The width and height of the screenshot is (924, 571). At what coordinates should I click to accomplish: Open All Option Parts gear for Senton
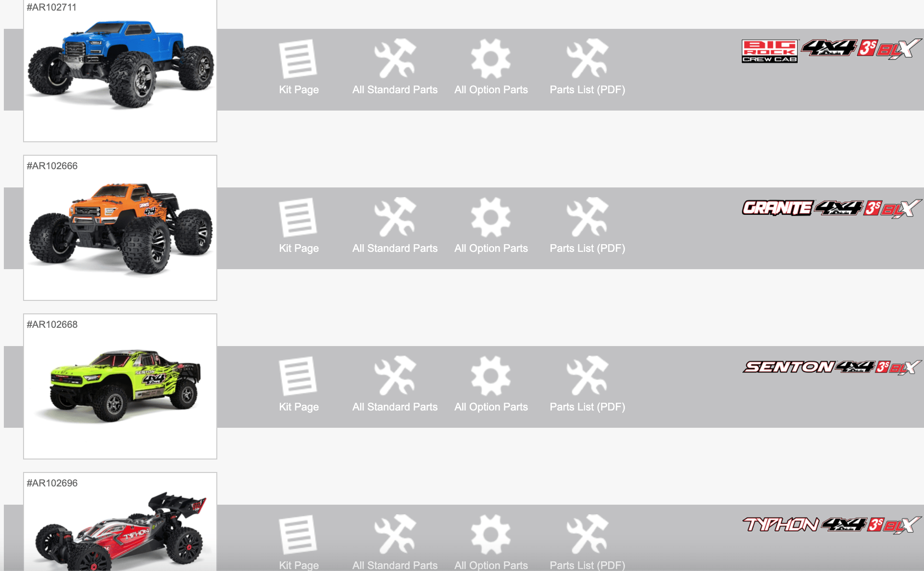[x=490, y=376]
